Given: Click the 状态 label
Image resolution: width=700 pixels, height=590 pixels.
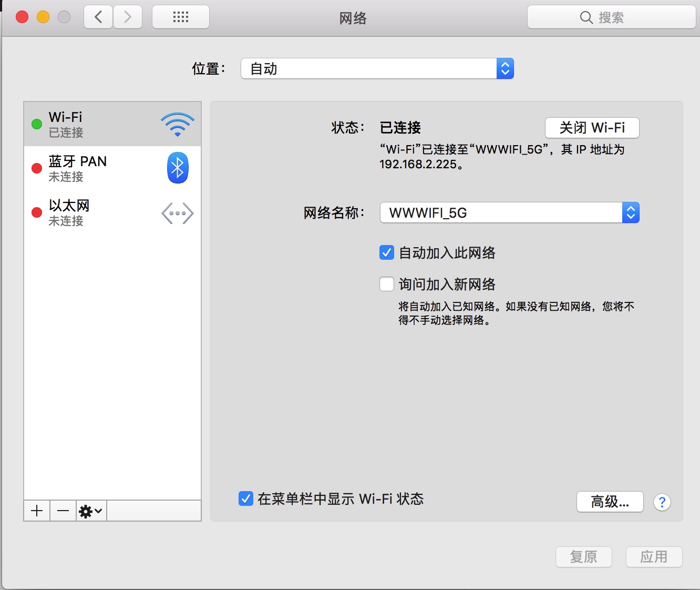Looking at the screenshot, I should 348,128.
